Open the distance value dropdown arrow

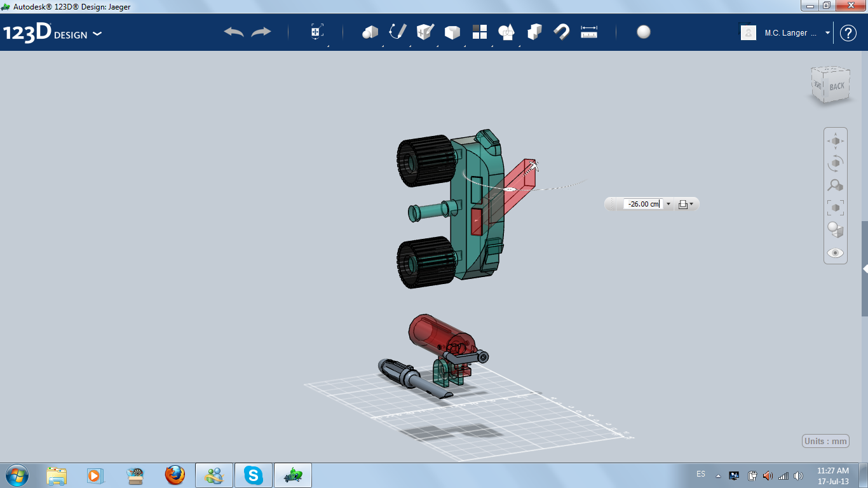[668, 204]
